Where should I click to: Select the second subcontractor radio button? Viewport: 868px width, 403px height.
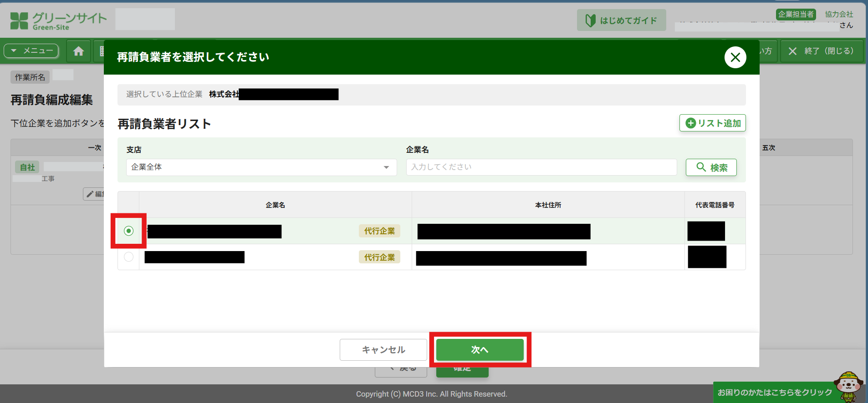(x=129, y=257)
